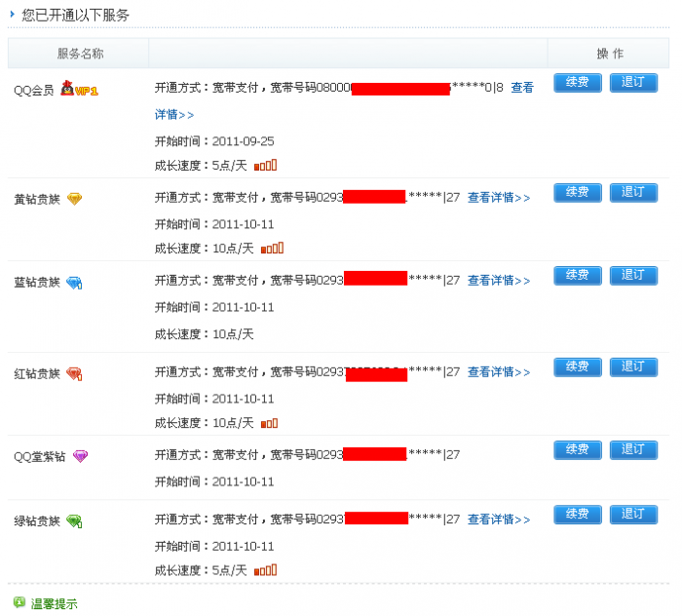Click the red diamond icon beside 红钻贵族

74,373
